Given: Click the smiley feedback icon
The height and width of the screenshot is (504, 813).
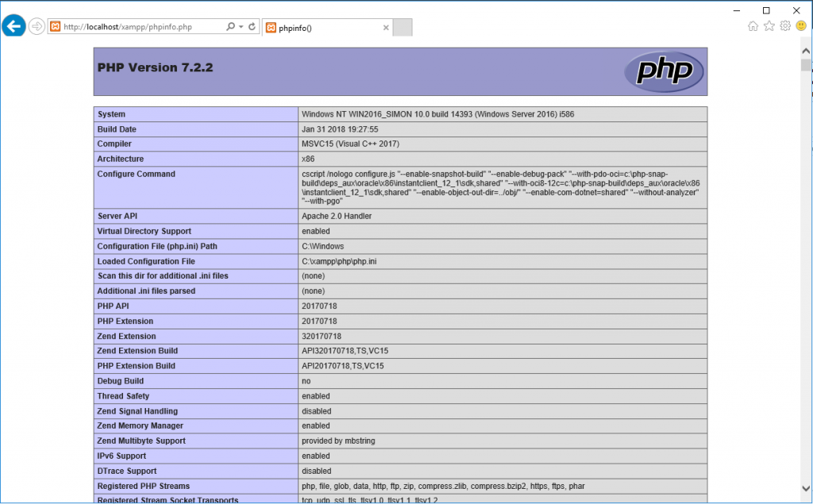Looking at the screenshot, I should point(801,26).
